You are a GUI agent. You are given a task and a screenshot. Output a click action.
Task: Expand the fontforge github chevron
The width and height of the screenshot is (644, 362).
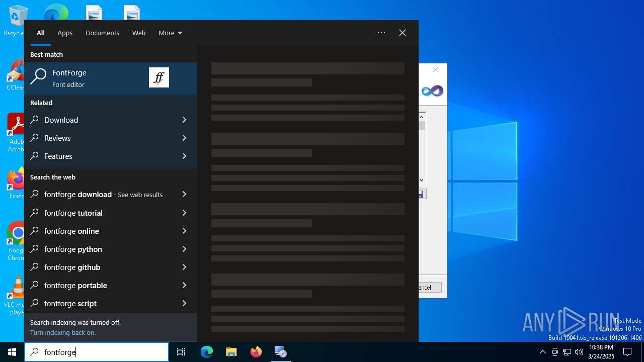pyautogui.click(x=184, y=267)
